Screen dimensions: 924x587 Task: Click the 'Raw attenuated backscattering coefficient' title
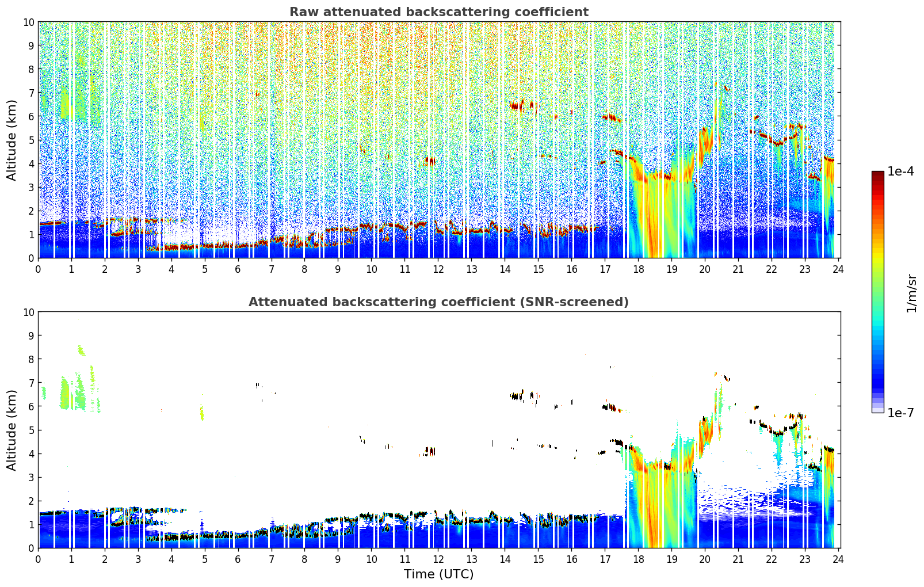coord(438,12)
